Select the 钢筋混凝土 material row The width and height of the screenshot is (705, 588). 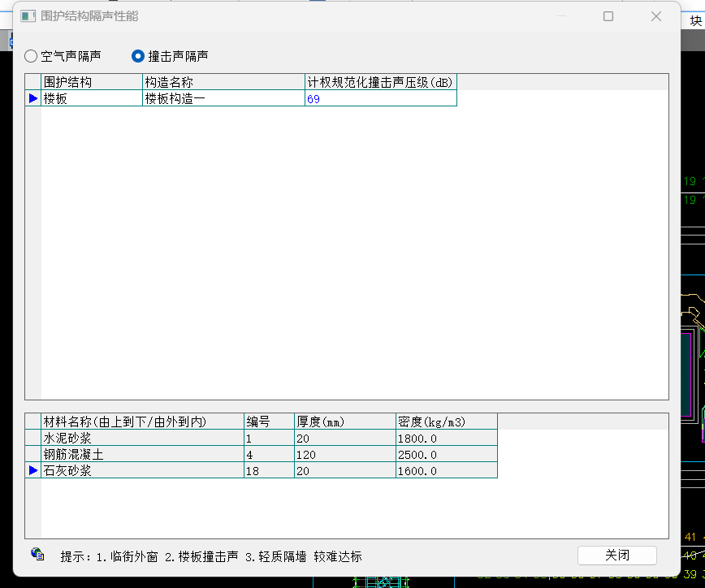click(141, 455)
